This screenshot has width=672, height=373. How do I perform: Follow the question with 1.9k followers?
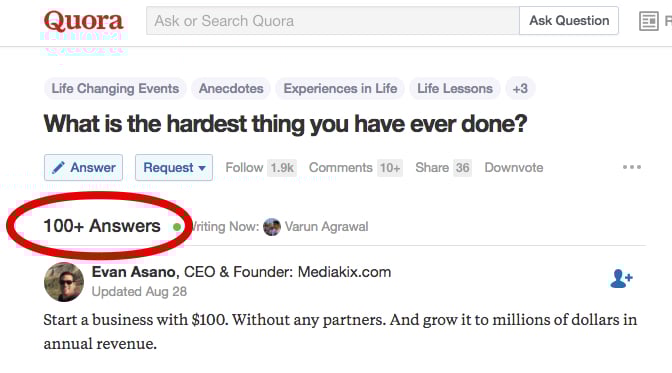[260, 168]
